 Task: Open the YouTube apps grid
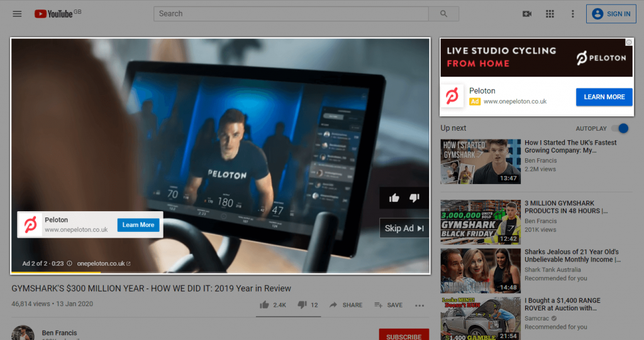point(550,14)
